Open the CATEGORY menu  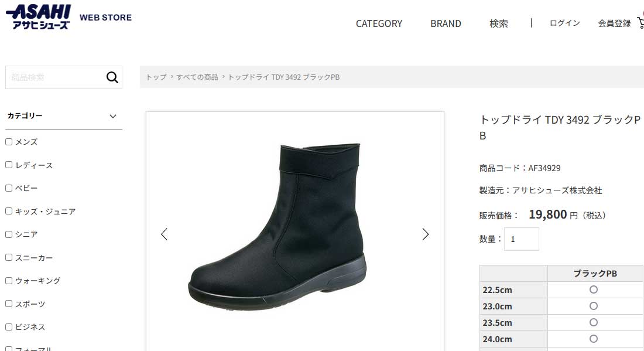pyautogui.click(x=379, y=24)
